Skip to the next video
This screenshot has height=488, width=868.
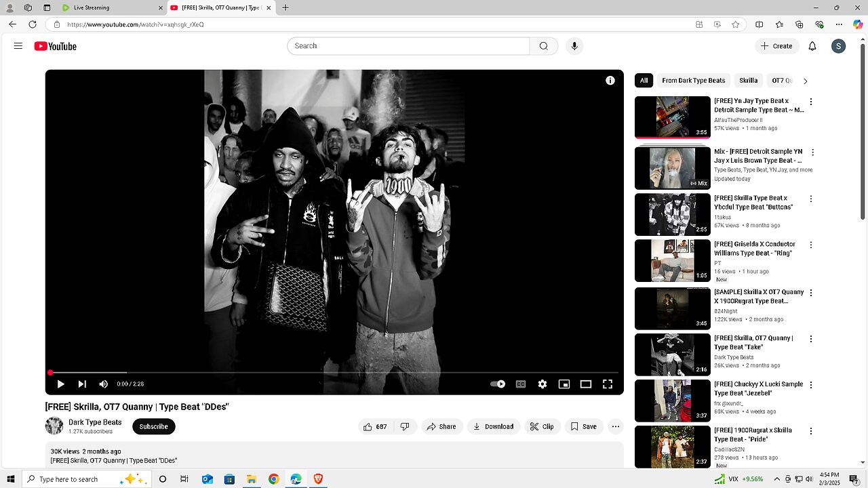tap(82, 384)
